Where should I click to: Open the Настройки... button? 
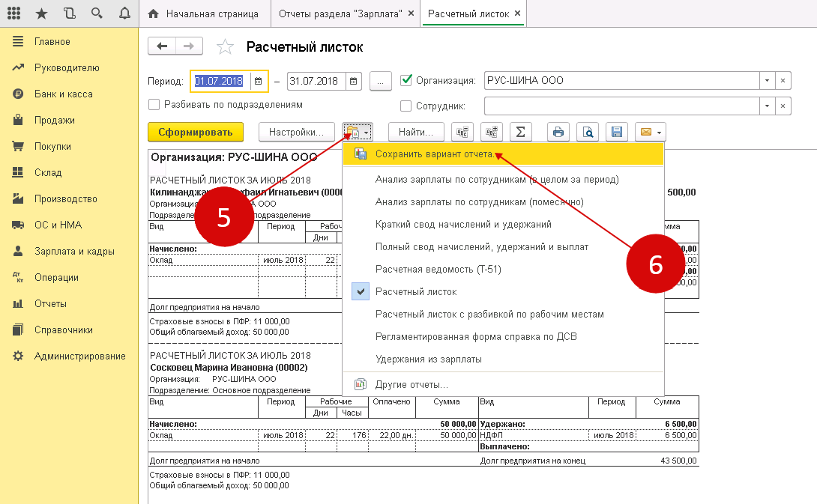pos(296,133)
